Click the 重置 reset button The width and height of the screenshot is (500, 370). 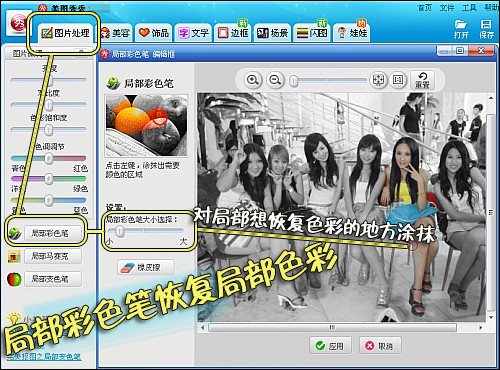pyautogui.click(x=422, y=80)
